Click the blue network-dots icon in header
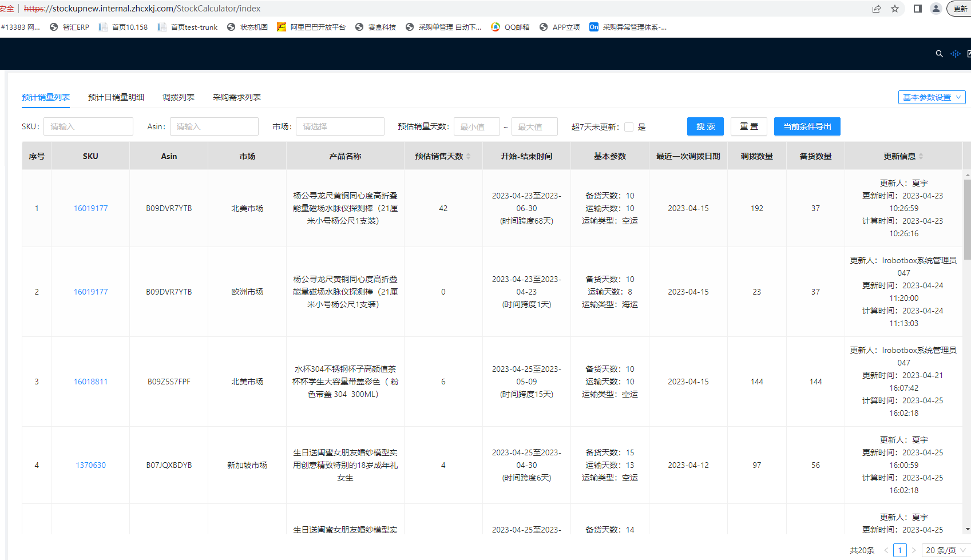The image size is (971, 560). pyautogui.click(x=956, y=54)
